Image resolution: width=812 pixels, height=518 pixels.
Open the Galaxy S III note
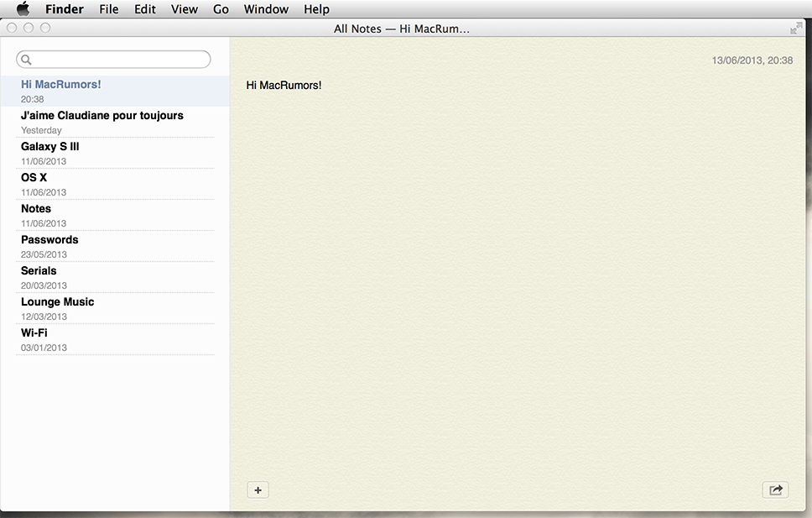(x=115, y=154)
